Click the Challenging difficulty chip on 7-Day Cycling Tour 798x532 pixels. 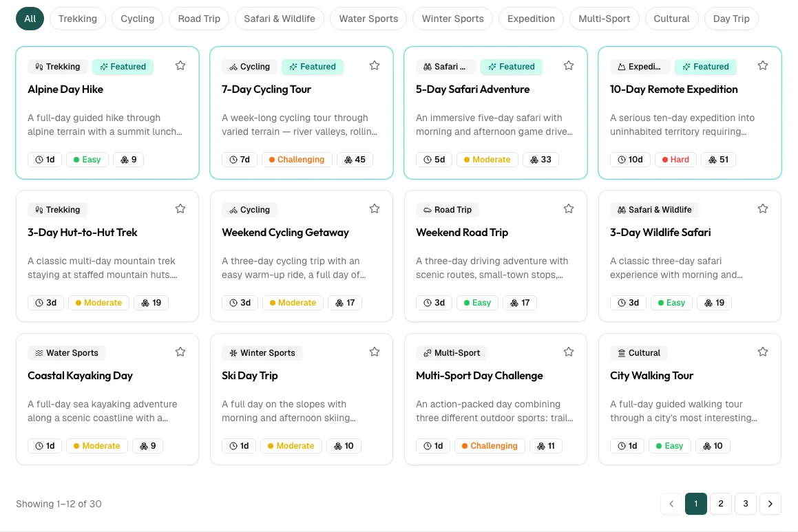[297, 159]
